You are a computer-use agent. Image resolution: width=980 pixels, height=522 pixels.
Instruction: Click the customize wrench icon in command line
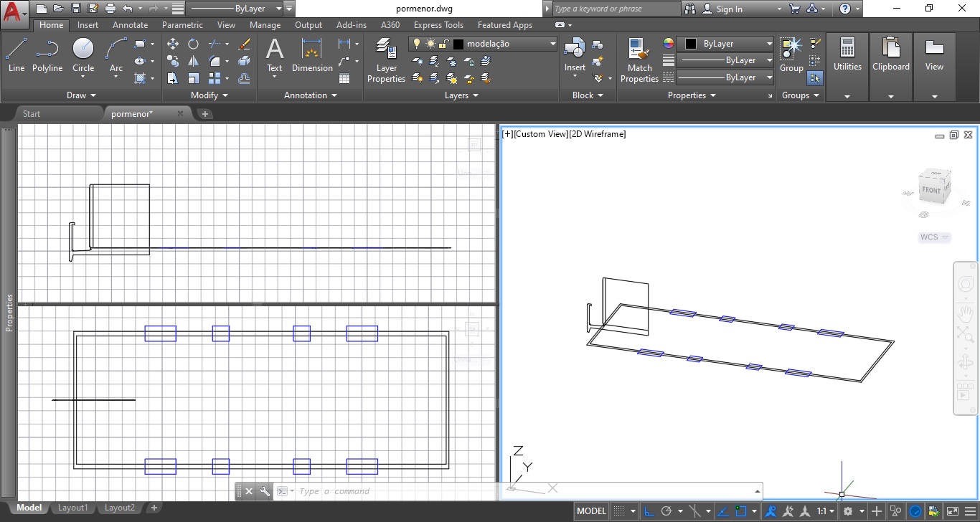coord(265,491)
